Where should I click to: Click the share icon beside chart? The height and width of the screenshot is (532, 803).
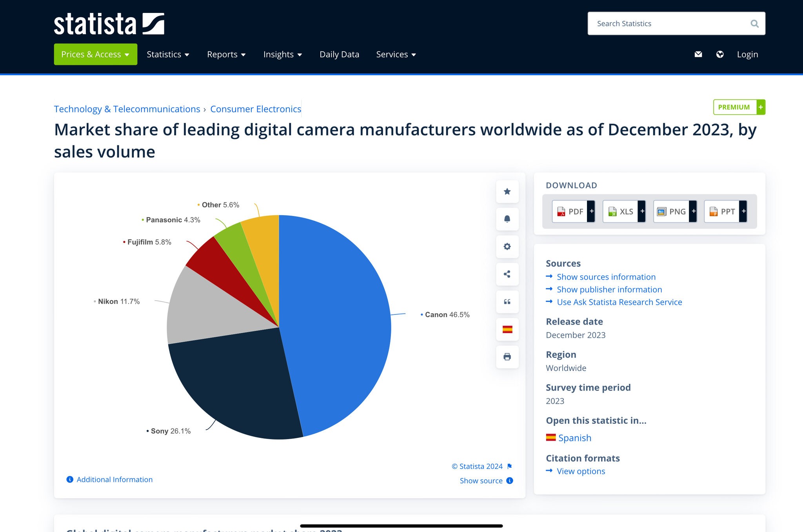pyautogui.click(x=507, y=274)
